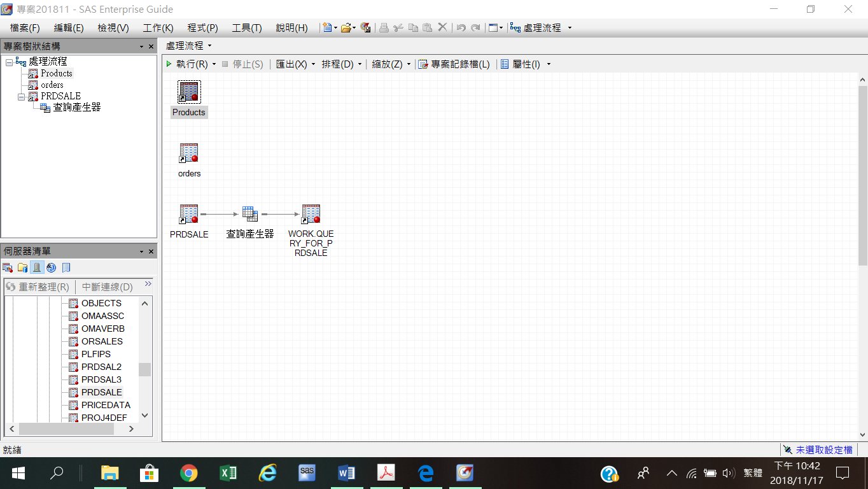Open the 工具(T) menu
Image resolution: width=868 pixels, height=489 pixels.
pyautogui.click(x=247, y=28)
